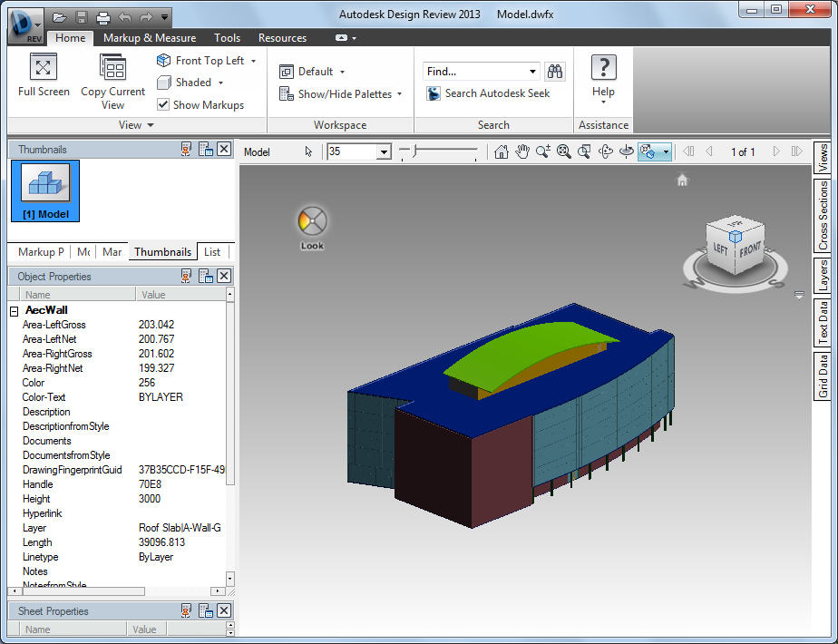Switch to the Markup P palette tab
Viewport: 838px width, 644px height.
41,252
